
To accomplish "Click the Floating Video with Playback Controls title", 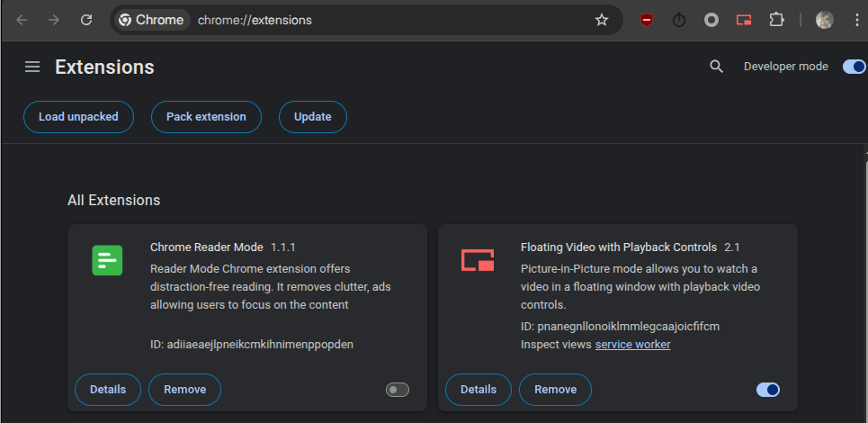I will pyautogui.click(x=619, y=247).
